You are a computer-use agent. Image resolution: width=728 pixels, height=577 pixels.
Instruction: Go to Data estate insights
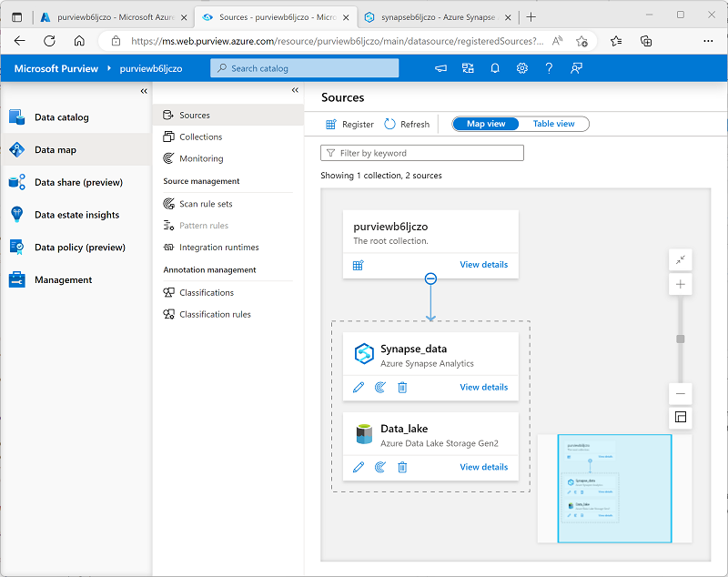point(76,215)
